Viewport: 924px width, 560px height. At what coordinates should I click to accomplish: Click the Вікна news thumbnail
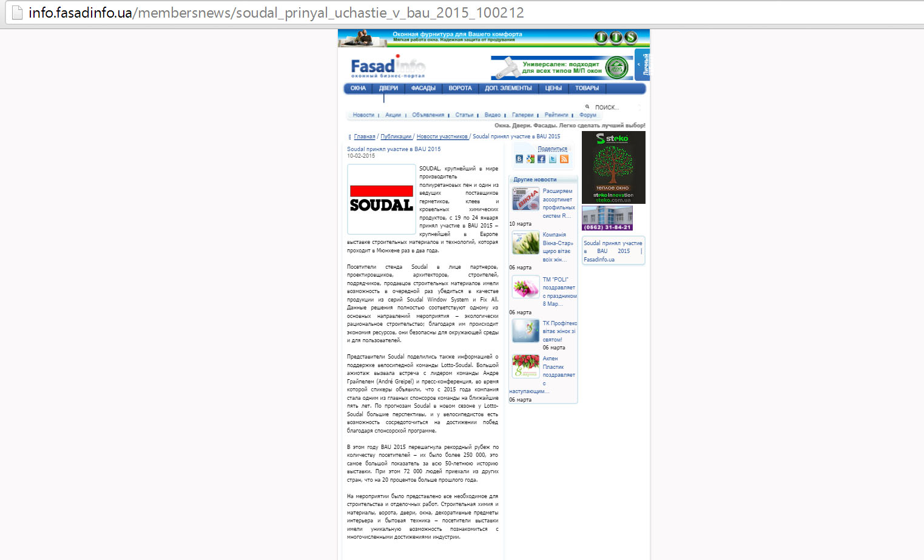[525, 198]
